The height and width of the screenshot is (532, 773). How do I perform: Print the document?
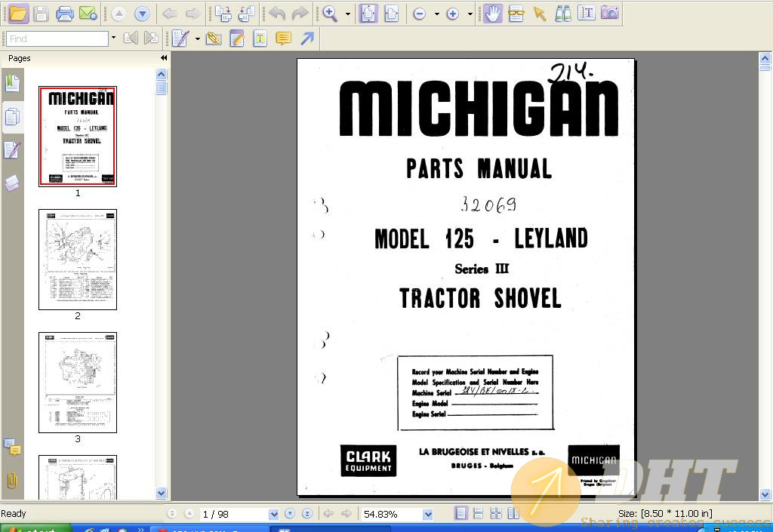[65, 14]
